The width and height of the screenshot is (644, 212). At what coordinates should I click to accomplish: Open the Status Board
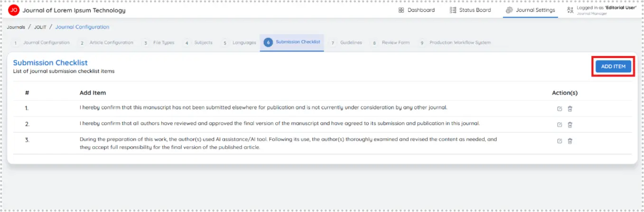point(470,10)
